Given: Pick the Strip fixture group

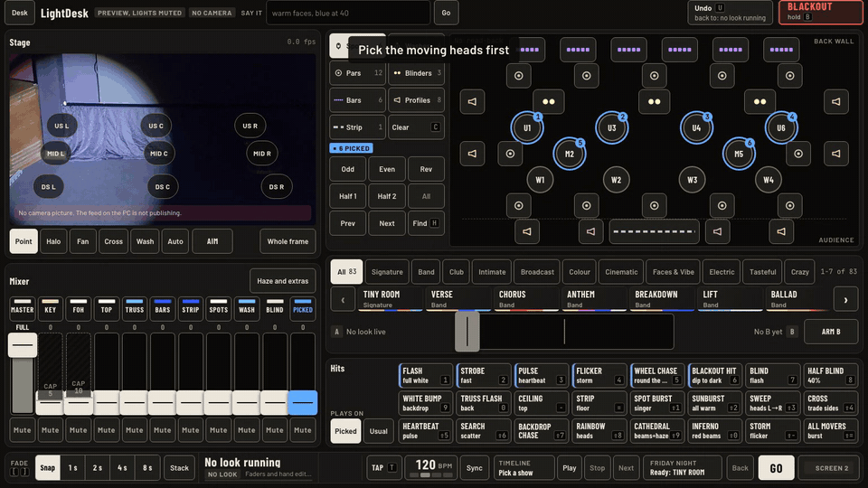Looking at the screenshot, I should click(358, 127).
